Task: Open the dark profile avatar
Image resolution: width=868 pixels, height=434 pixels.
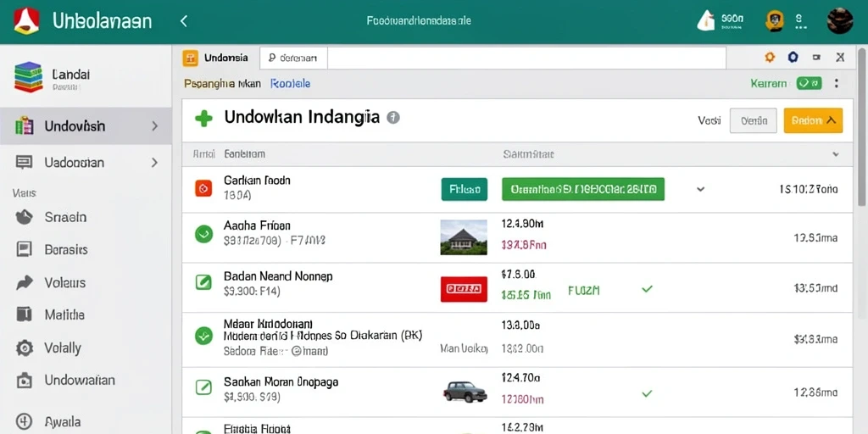Action: point(840,21)
